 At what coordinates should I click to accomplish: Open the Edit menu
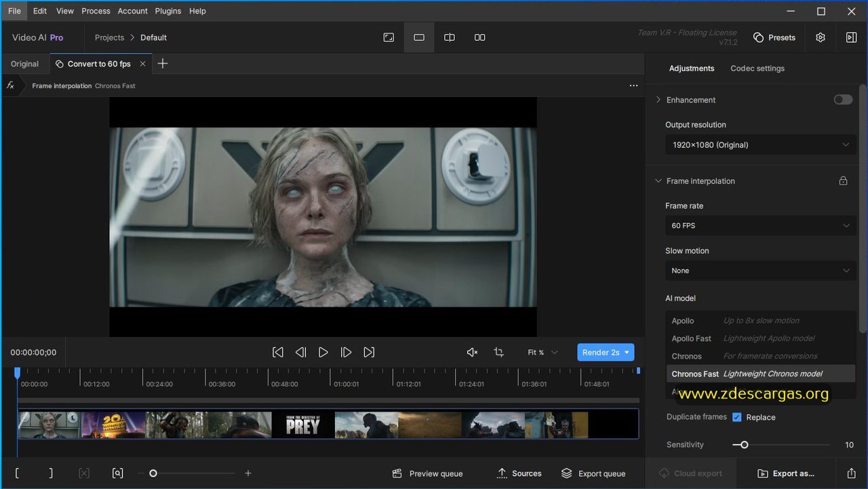pyautogui.click(x=40, y=11)
